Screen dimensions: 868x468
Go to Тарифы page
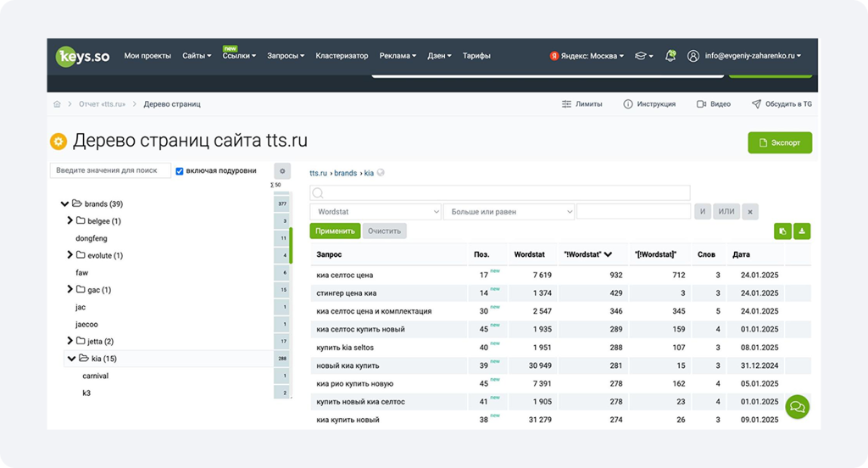476,56
